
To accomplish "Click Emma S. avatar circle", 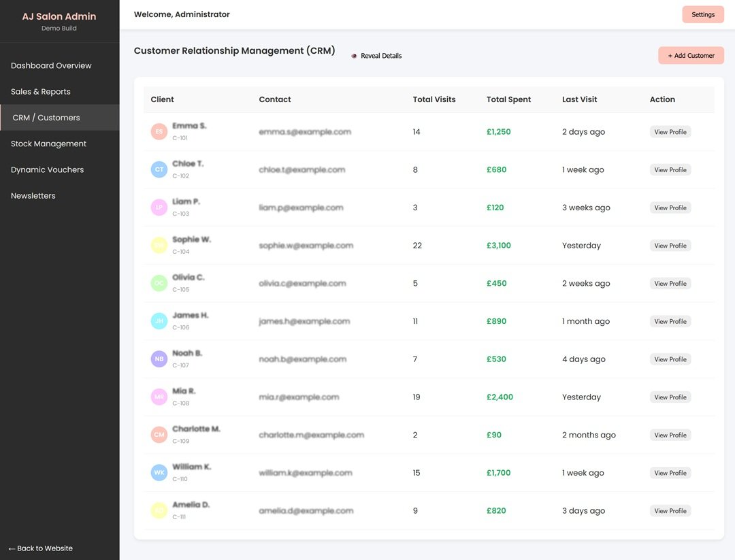I will tap(159, 132).
